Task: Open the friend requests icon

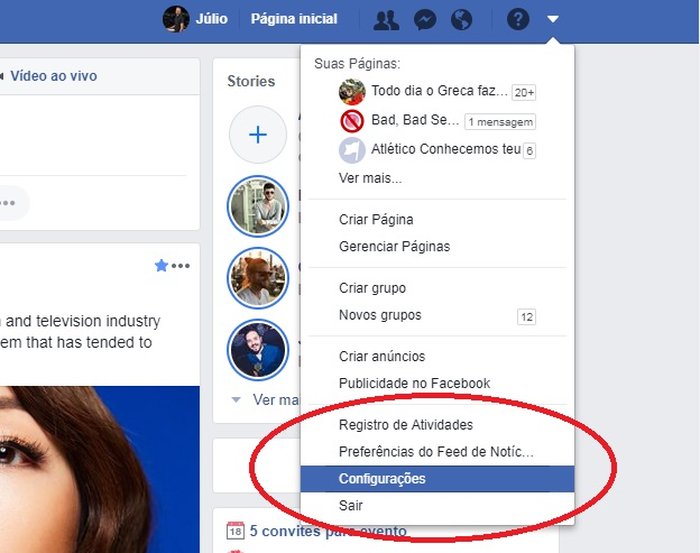Action: pos(386,20)
